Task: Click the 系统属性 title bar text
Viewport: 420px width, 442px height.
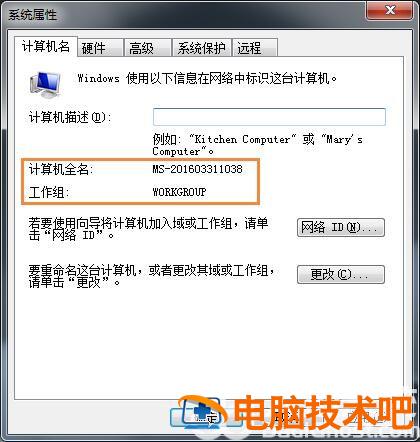Action: [x=32, y=15]
